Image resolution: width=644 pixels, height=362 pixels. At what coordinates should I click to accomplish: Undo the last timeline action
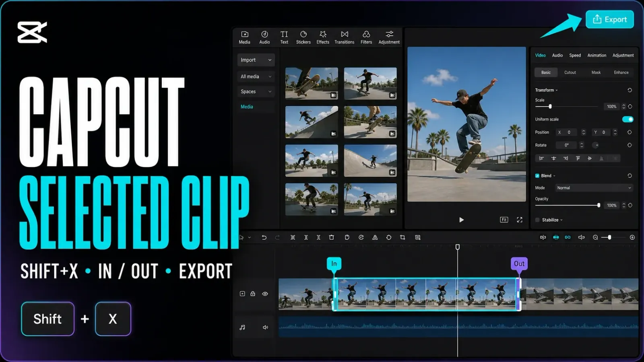coord(264,237)
